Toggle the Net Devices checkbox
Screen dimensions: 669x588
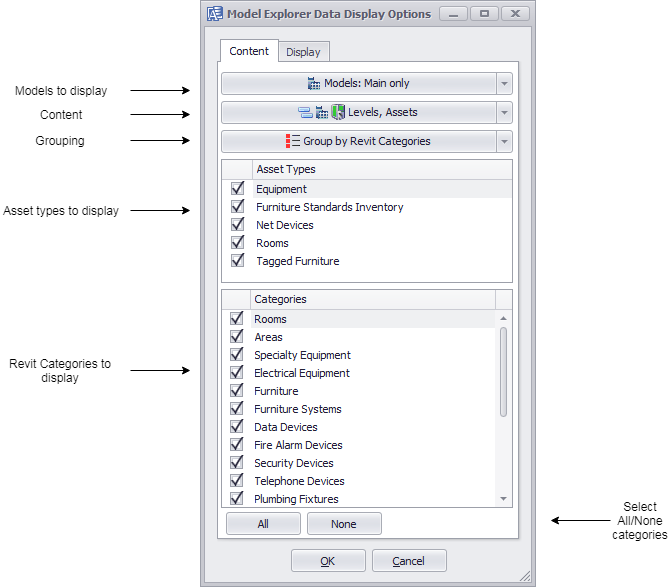click(x=237, y=225)
